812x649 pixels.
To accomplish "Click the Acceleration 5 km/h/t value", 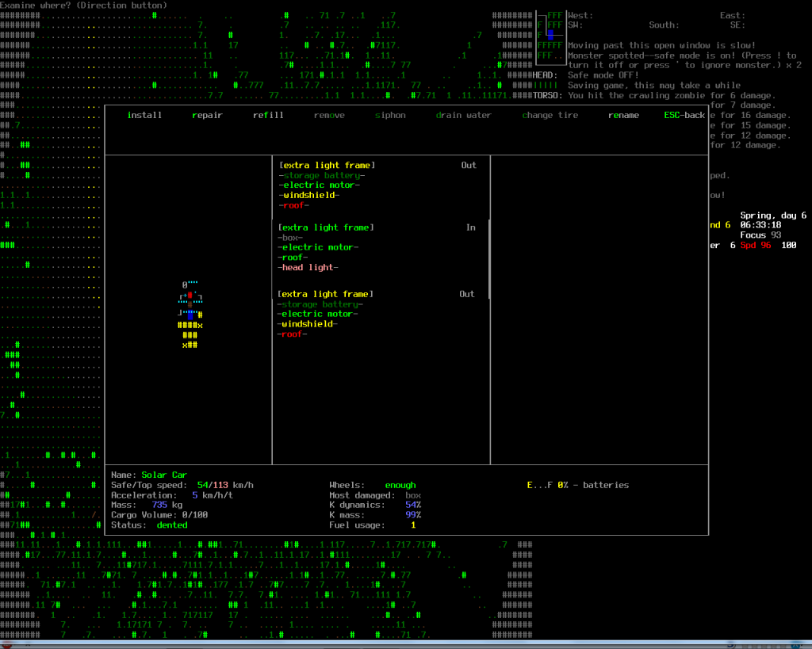I will click(213, 495).
